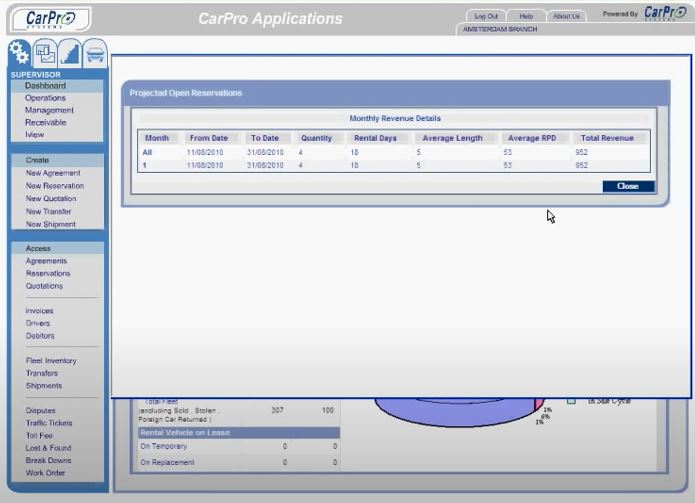This screenshot has height=503, width=695.
Task: Open the reports chart tab icon
Action: (x=45, y=54)
